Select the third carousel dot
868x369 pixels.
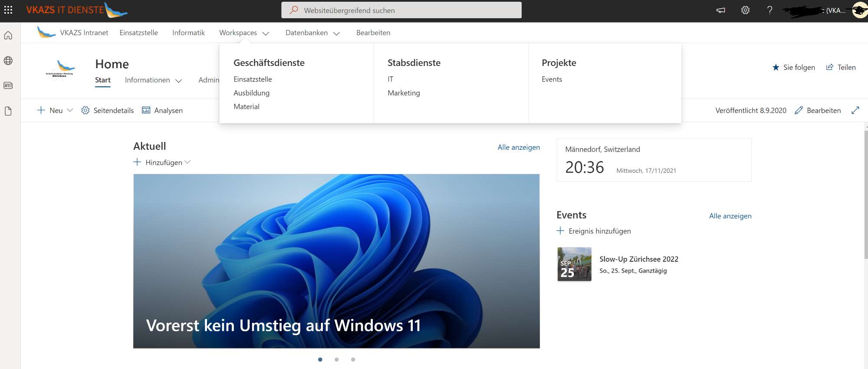[x=353, y=359]
